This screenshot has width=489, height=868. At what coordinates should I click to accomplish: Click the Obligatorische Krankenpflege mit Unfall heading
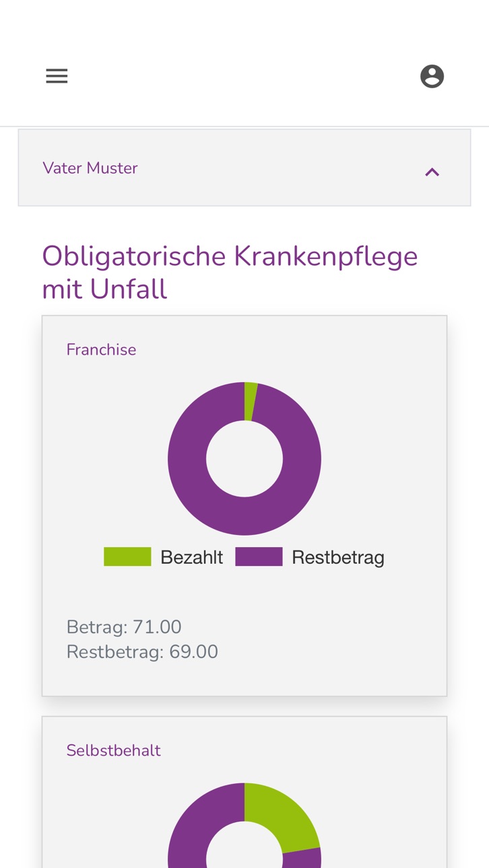coord(230,273)
